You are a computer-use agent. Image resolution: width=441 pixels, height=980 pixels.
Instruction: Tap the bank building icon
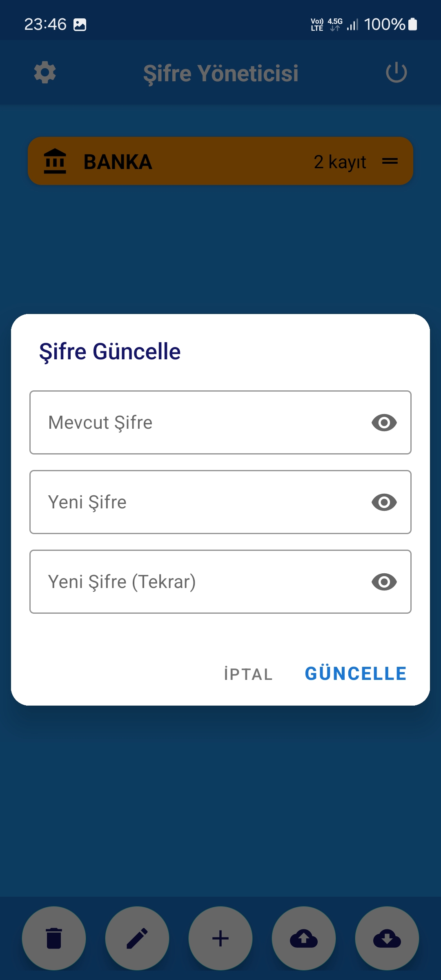click(x=55, y=161)
